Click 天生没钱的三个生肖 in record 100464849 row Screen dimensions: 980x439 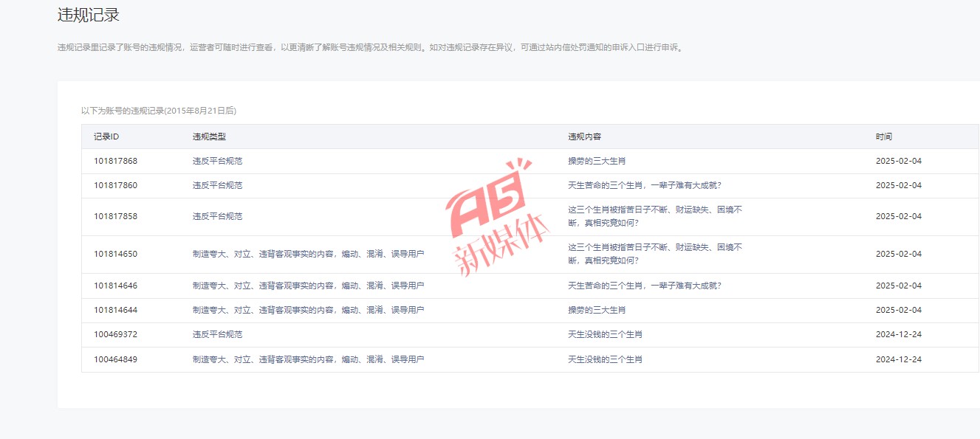click(x=605, y=359)
